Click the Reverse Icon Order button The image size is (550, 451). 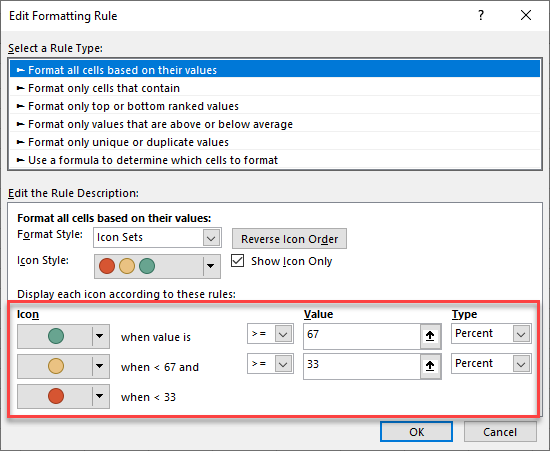pyautogui.click(x=289, y=239)
